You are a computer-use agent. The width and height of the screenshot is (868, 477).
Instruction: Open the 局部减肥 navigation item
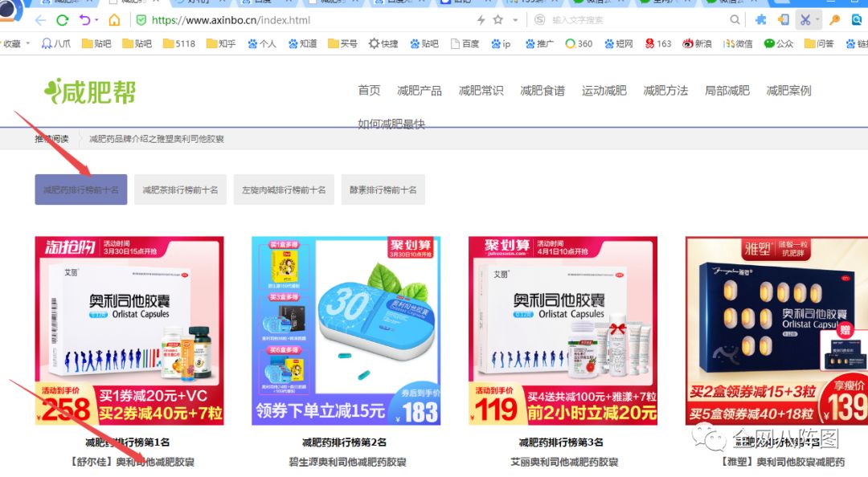point(727,91)
